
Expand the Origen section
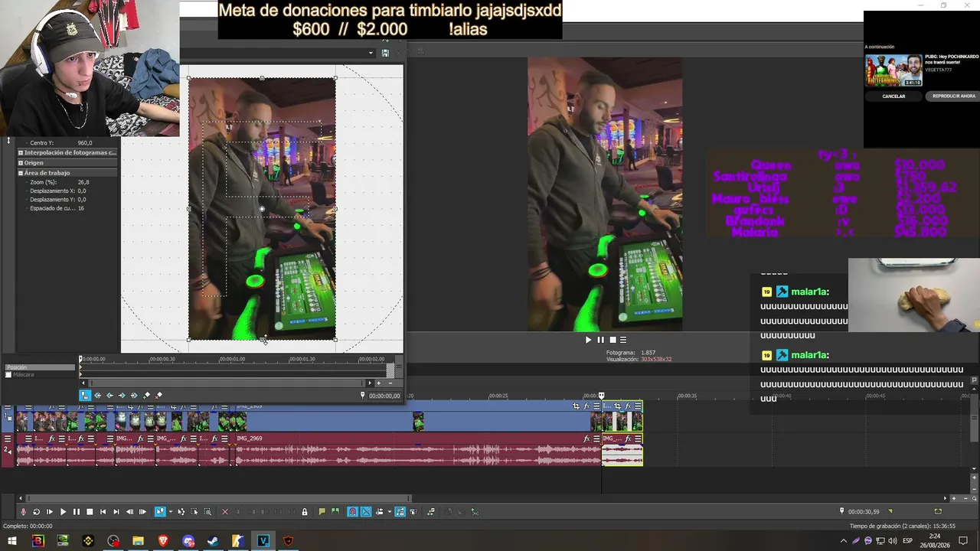[21, 163]
